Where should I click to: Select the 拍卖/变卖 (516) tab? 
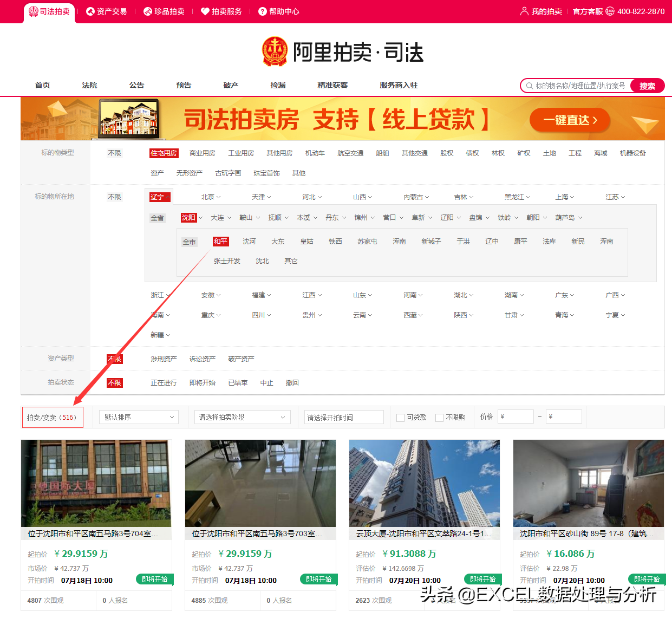click(52, 418)
